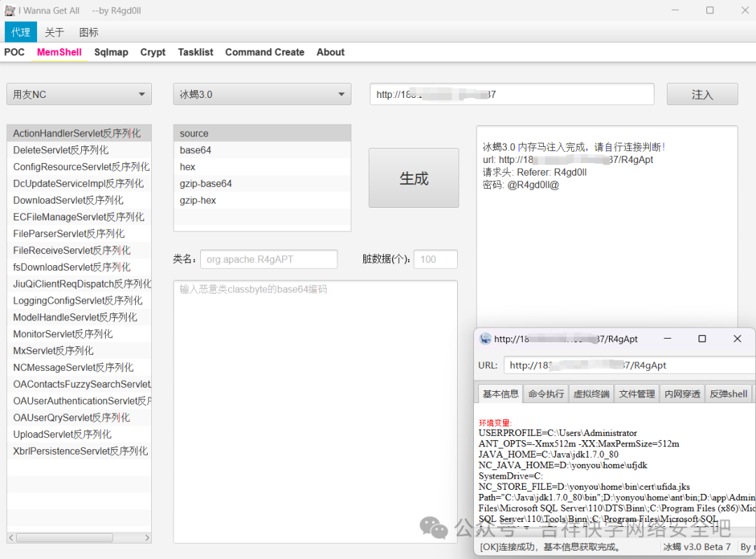Select DcUpdateServiceImpl反序列化 entry
Viewport: 756px width, 559px height.
click(79, 183)
